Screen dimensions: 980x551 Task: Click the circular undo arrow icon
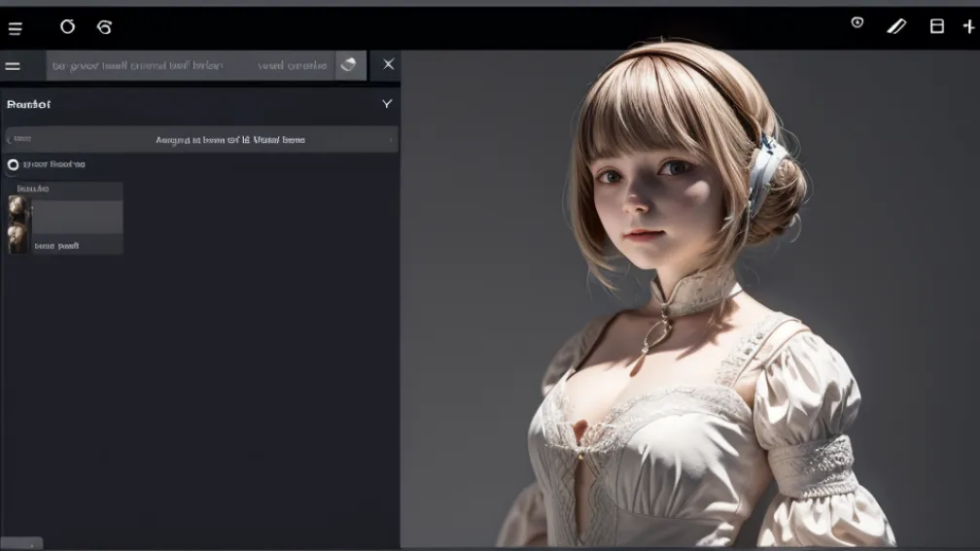(67, 26)
